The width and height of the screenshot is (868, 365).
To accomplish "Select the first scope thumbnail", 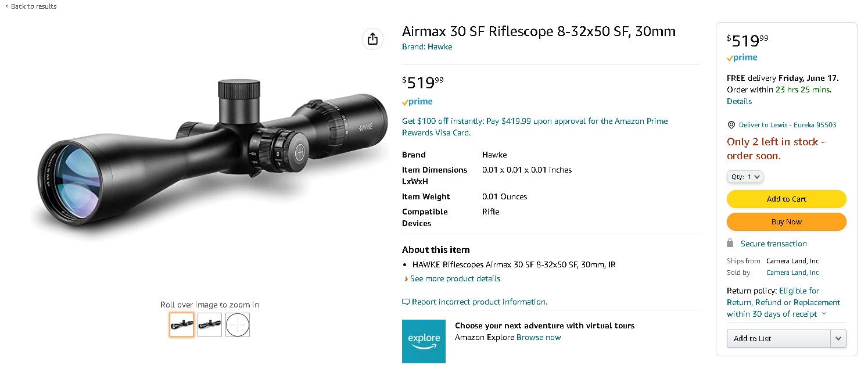I will (182, 324).
